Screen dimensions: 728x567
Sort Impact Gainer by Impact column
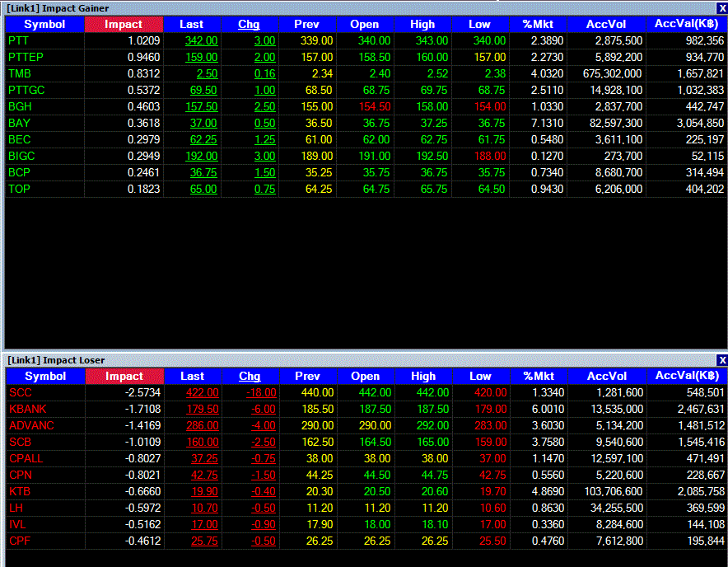point(124,25)
